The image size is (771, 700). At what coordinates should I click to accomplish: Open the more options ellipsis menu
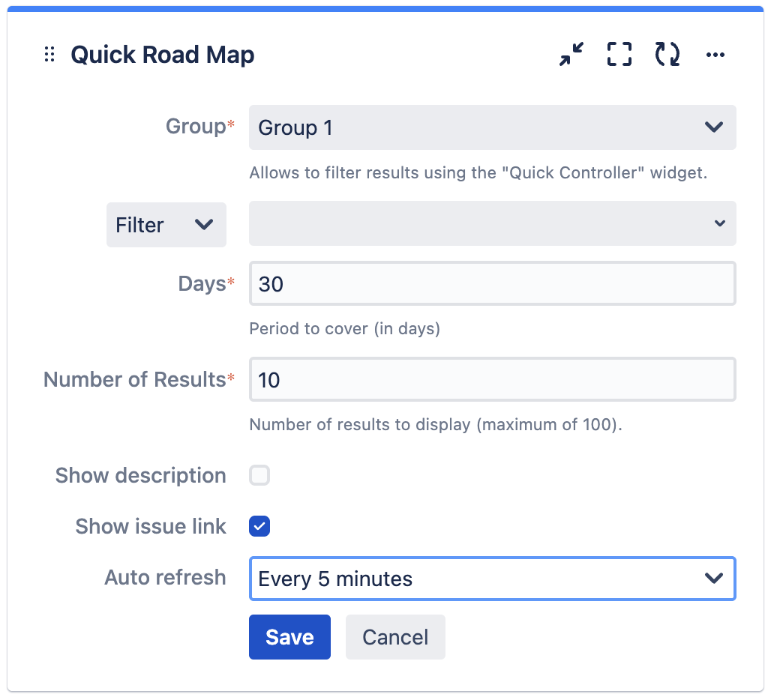pyautogui.click(x=715, y=54)
